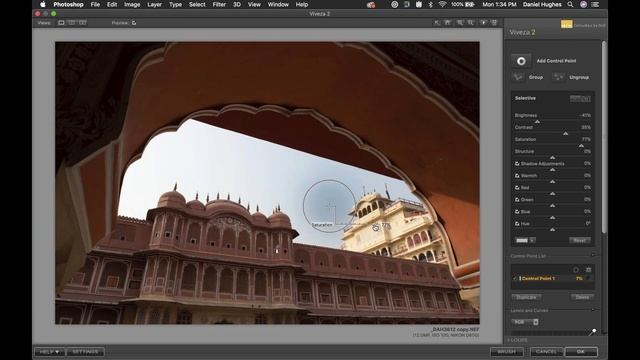Open the HELP dropdown button
The width and height of the screenshot is (640, 360).
49,352
